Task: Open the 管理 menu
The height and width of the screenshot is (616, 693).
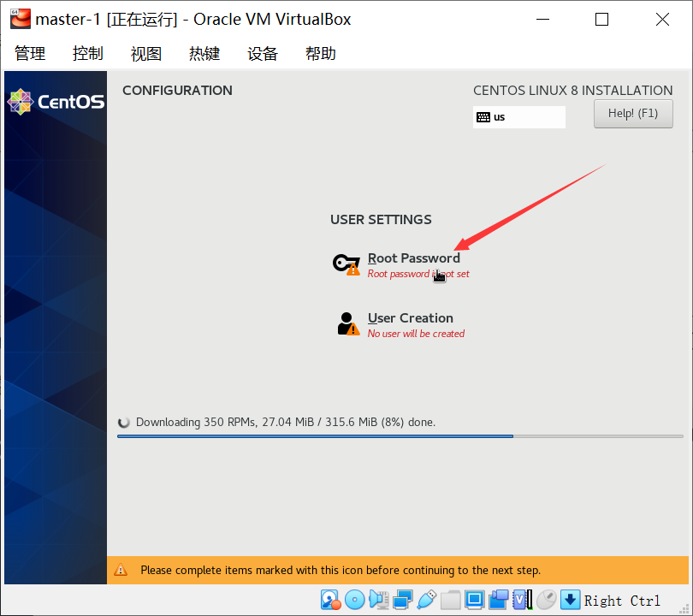Action: (30, 53)
